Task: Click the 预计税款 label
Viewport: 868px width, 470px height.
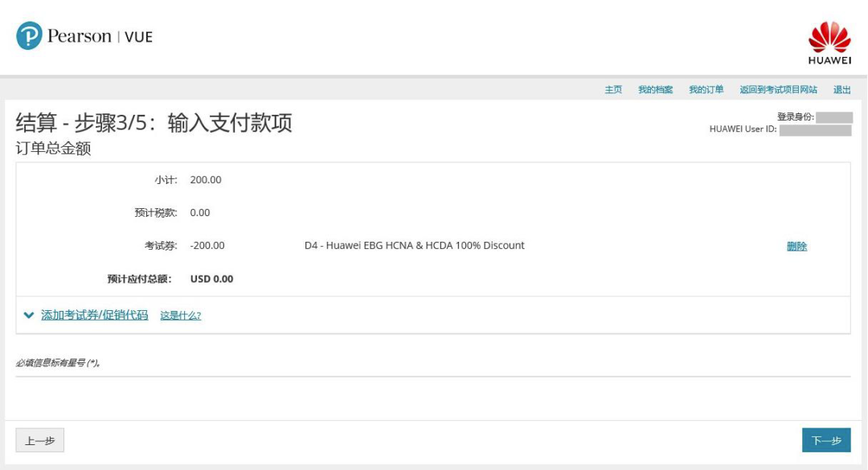Action: click(x=156, y=213)
